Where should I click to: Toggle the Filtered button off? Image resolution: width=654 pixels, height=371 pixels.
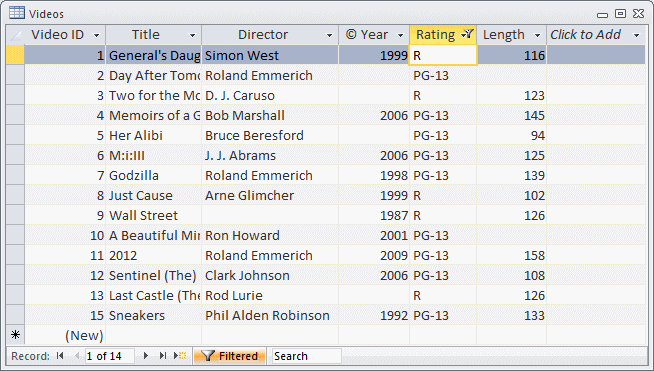tap(229, 356)
